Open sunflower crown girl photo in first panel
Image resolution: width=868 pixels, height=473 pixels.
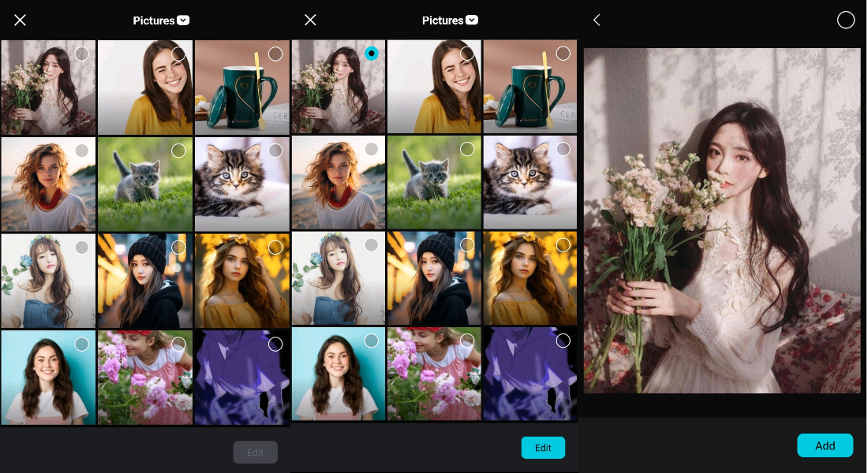(x=242, y=281)
